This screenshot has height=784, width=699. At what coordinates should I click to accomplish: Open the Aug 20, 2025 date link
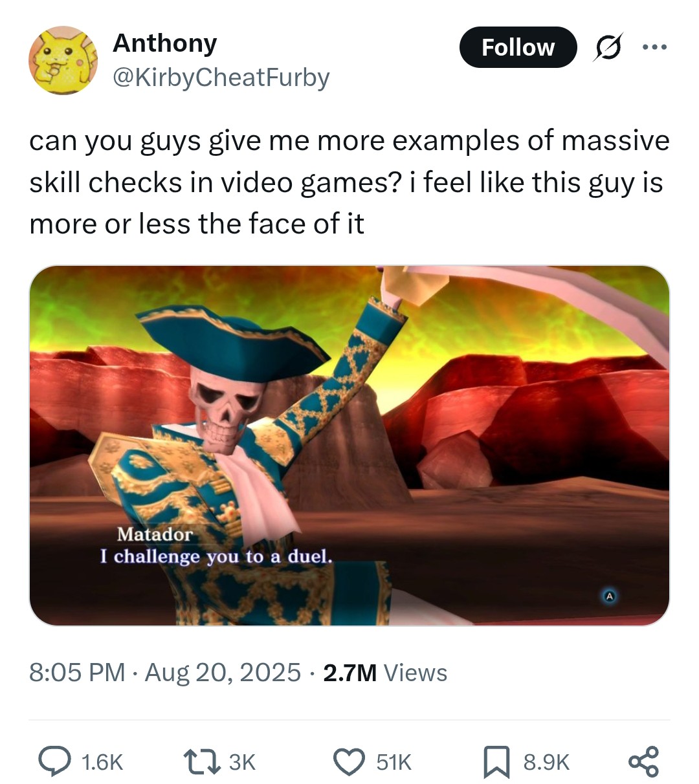pos(223,672)
